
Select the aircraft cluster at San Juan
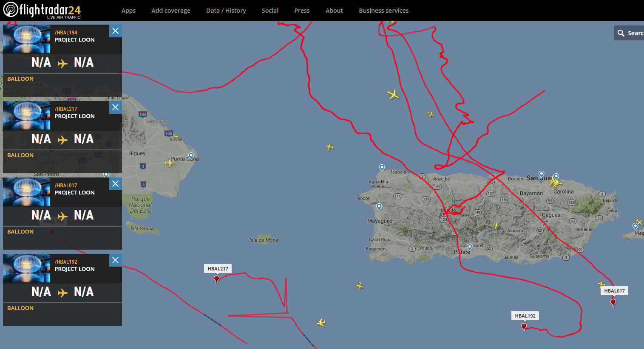[555, 182]
